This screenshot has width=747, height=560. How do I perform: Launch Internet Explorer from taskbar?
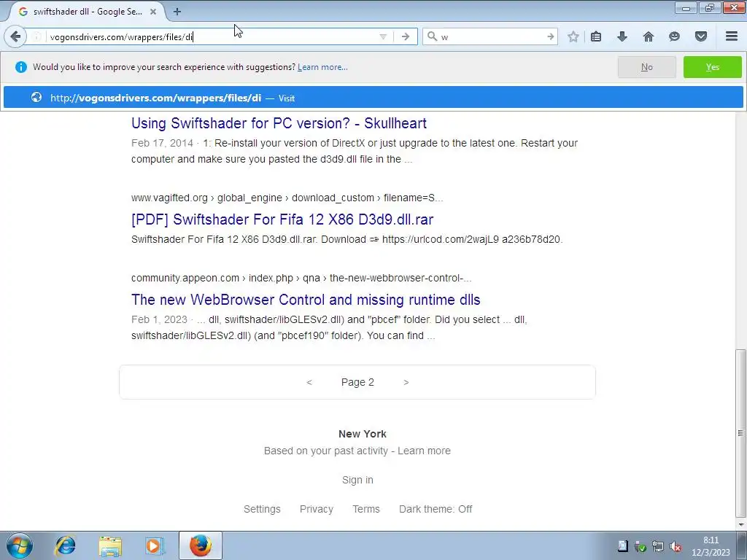(x=65, y=545)
